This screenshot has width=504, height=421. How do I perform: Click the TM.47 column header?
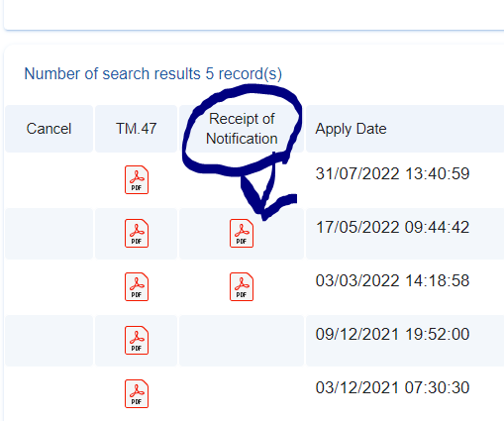(x=136, y=129)
